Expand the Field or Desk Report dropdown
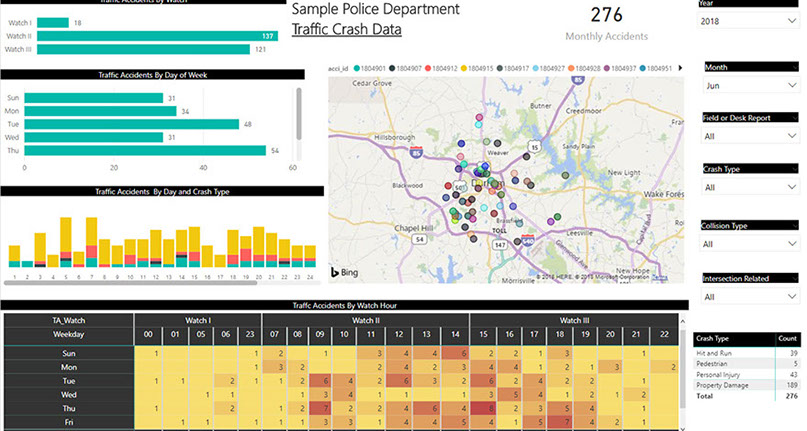This screenshot has height=431, width=807. (744, 136)
